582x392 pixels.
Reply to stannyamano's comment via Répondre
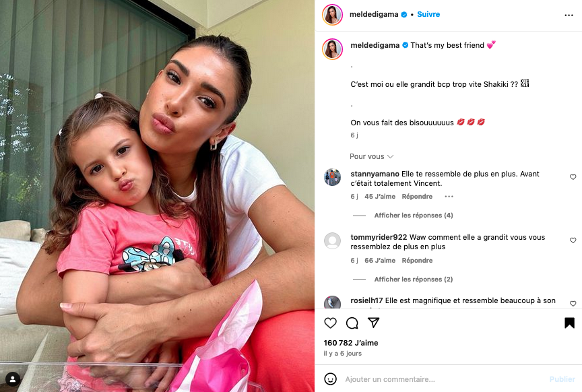[417, 197]
